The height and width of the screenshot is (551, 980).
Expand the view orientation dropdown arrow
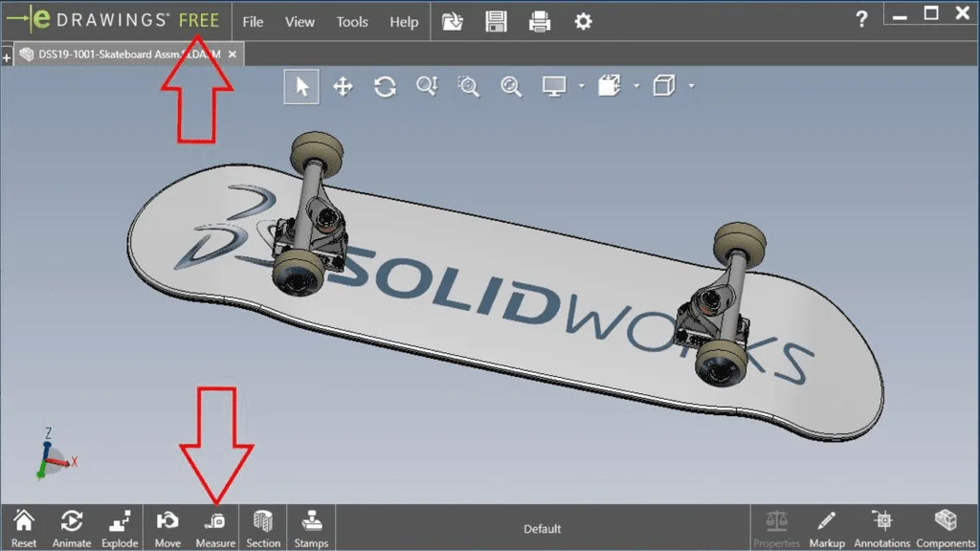691,85
